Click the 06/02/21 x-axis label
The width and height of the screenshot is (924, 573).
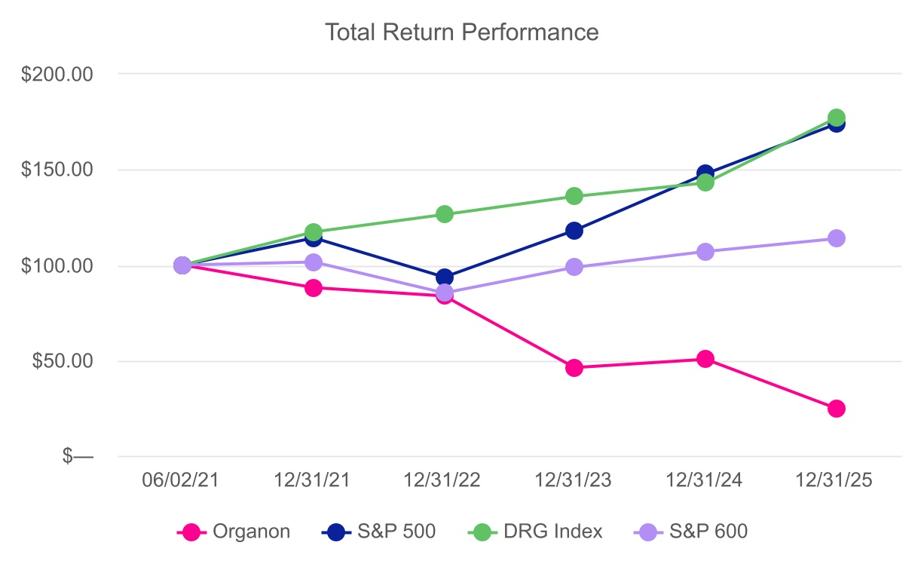pyautogui.click(x=181, y=481)
